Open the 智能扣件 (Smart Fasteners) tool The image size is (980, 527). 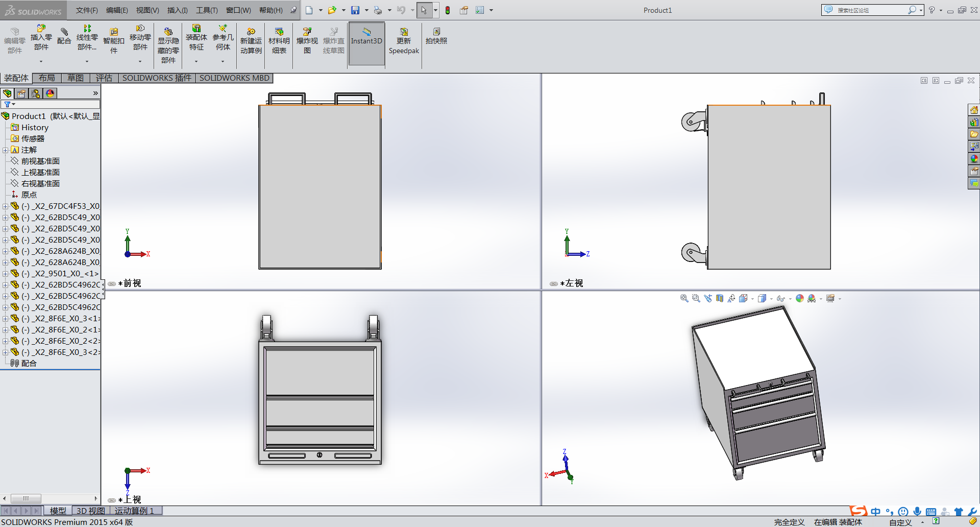pyautogui.click(x=114, y=41)
